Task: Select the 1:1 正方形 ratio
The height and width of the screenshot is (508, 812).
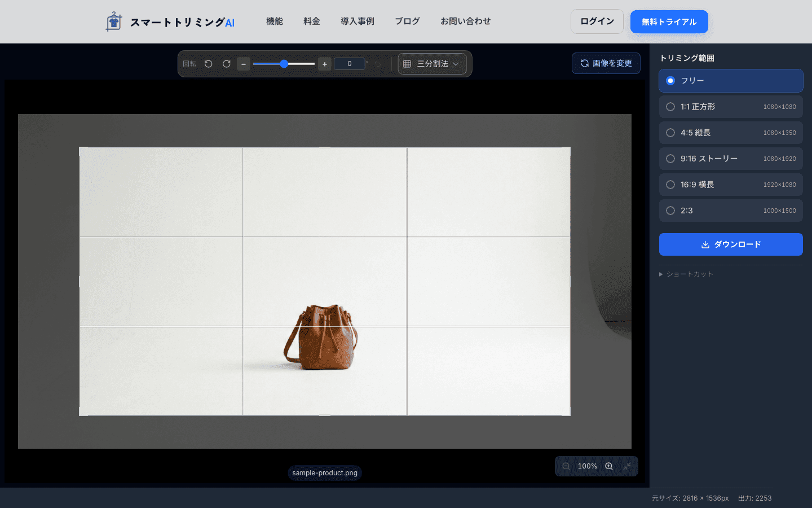Action: point(731,107)
